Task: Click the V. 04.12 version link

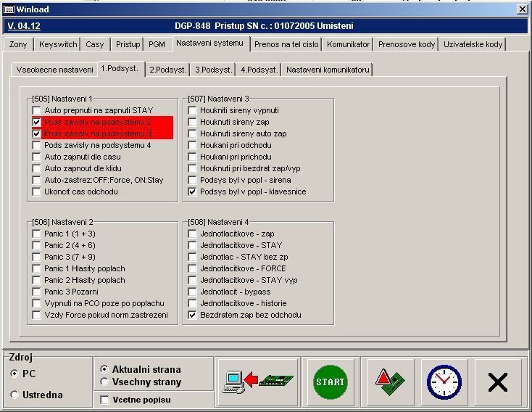Action: pos(23,26)
